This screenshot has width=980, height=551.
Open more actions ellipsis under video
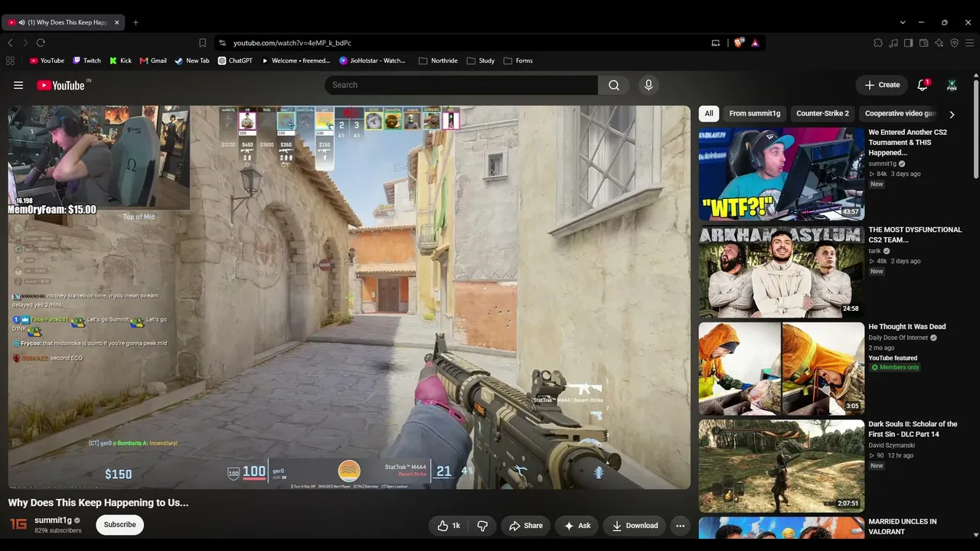pos(680,526)
